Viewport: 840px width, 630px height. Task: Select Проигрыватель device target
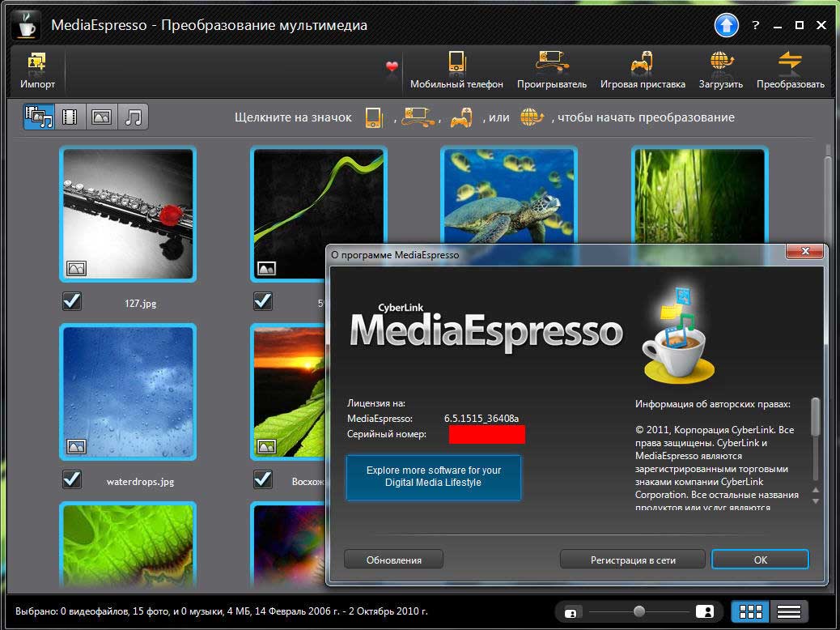(552, 70)
